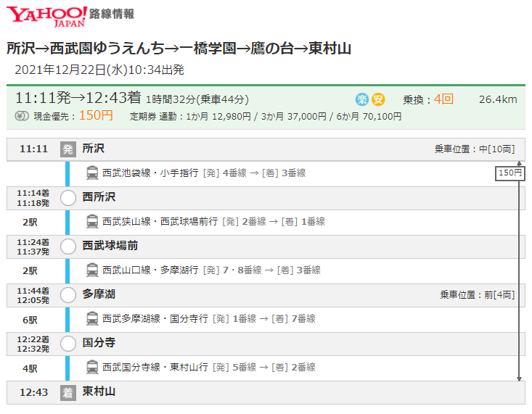Click platform info [発] 5番線 → [着] 2番線
The image size is (532, 414).
click(x=264, y=367)
